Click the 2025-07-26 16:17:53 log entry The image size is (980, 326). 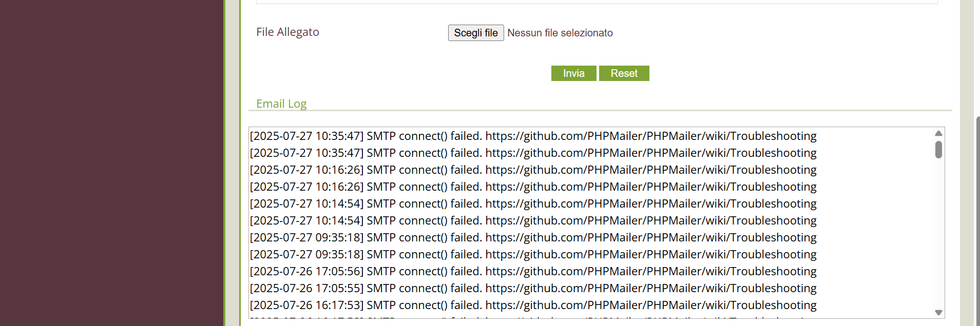coord(533,305)
